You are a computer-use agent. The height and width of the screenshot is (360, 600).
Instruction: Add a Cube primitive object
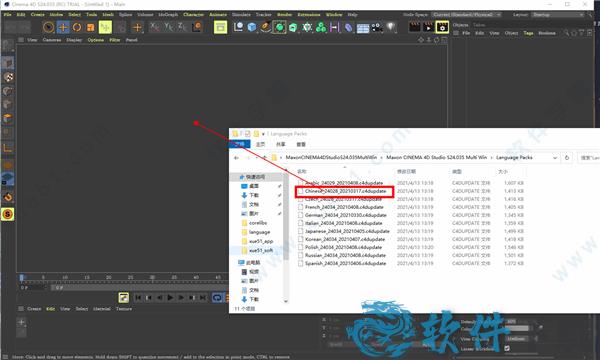pyautogui.click(x=252, y=27)
